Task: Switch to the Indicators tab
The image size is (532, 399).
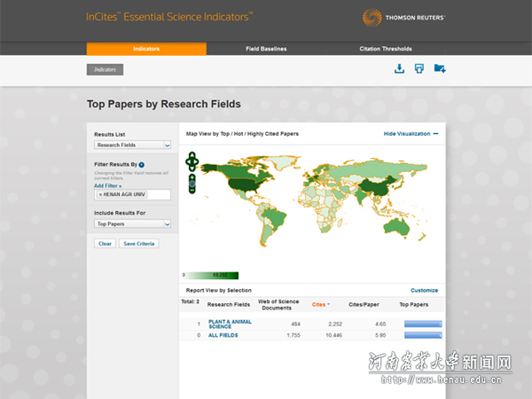Action: [x=146, y=49]
